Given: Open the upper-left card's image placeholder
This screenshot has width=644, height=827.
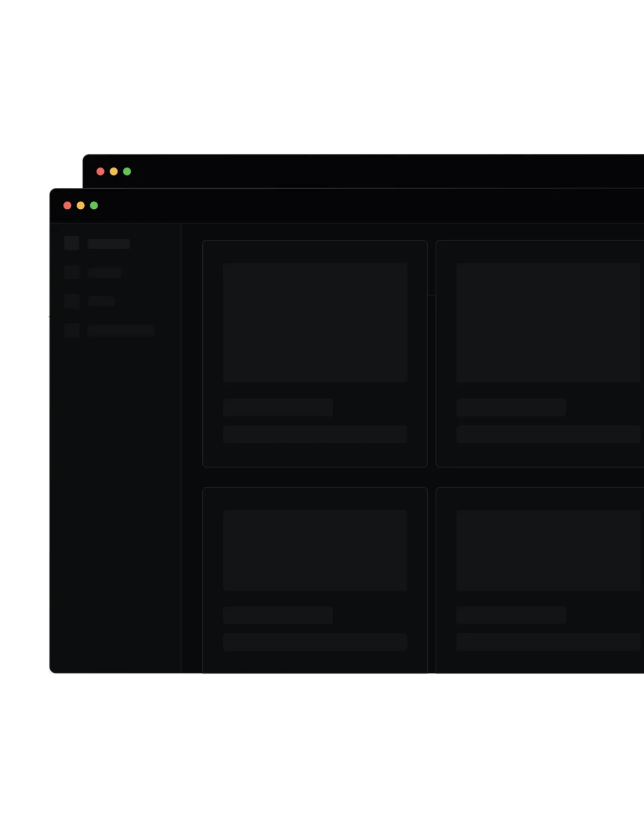Looking at the screenshot, I should pos(316,322).
